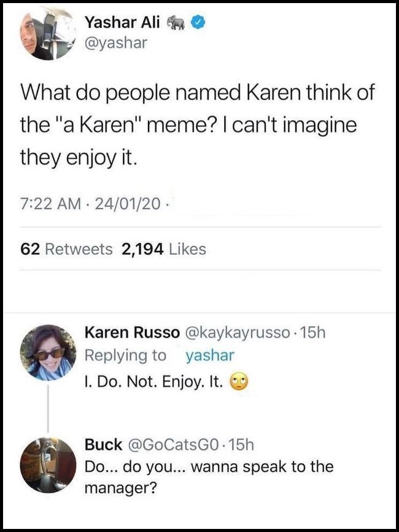Click the Karen Russo display name
Image resolution: width=399 pixels, height=532 pixels.
131,333
